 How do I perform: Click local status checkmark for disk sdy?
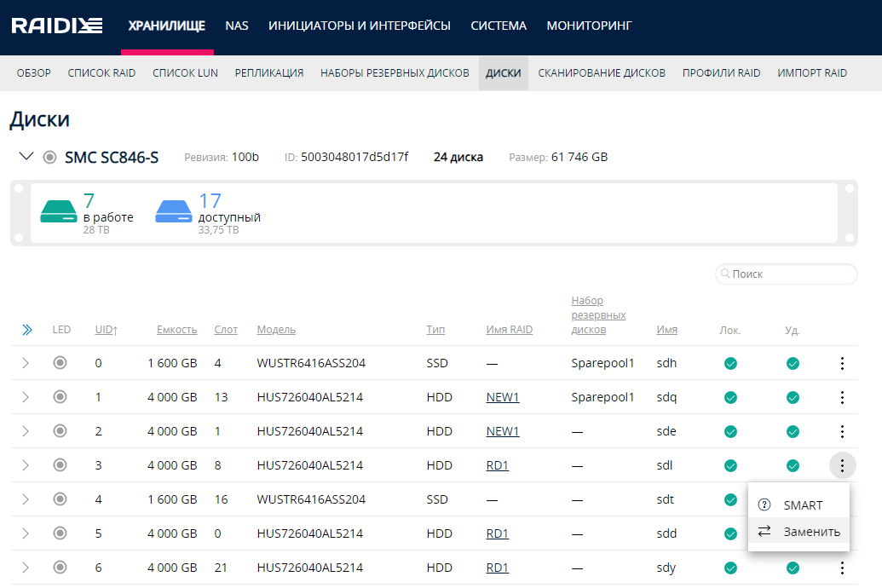click(x=730, y=568)
